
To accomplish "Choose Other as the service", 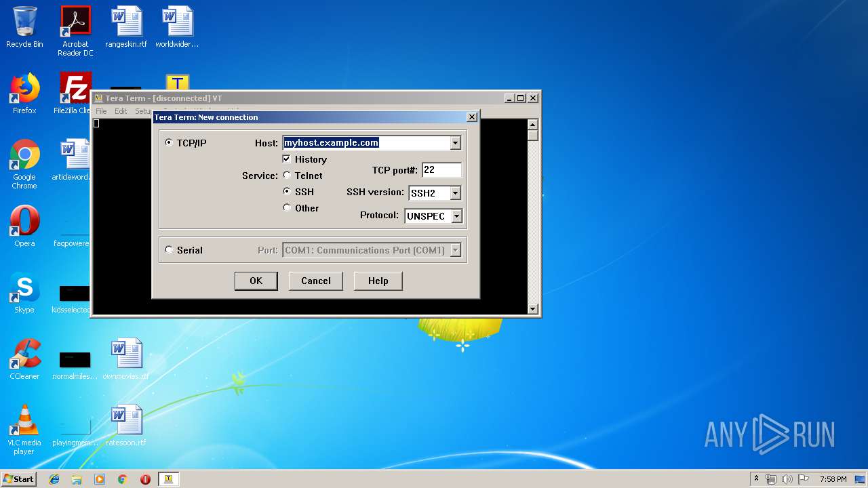I will (287, 208).
